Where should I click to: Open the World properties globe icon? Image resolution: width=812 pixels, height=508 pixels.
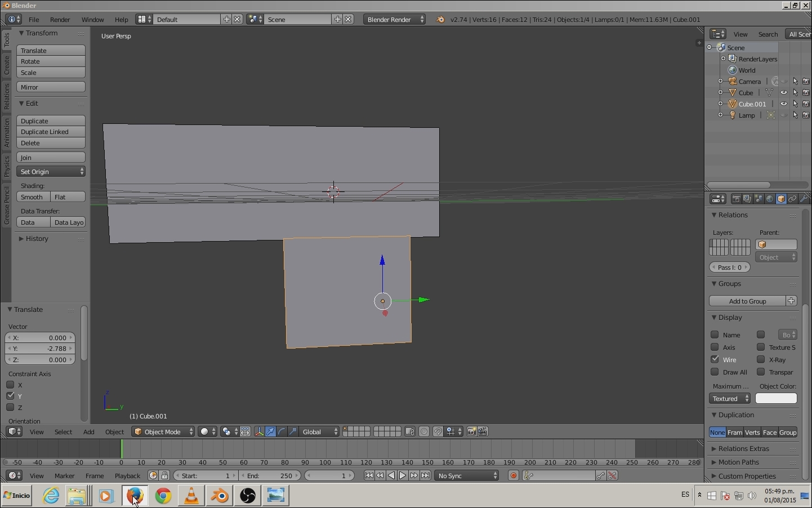coord(770,199)
